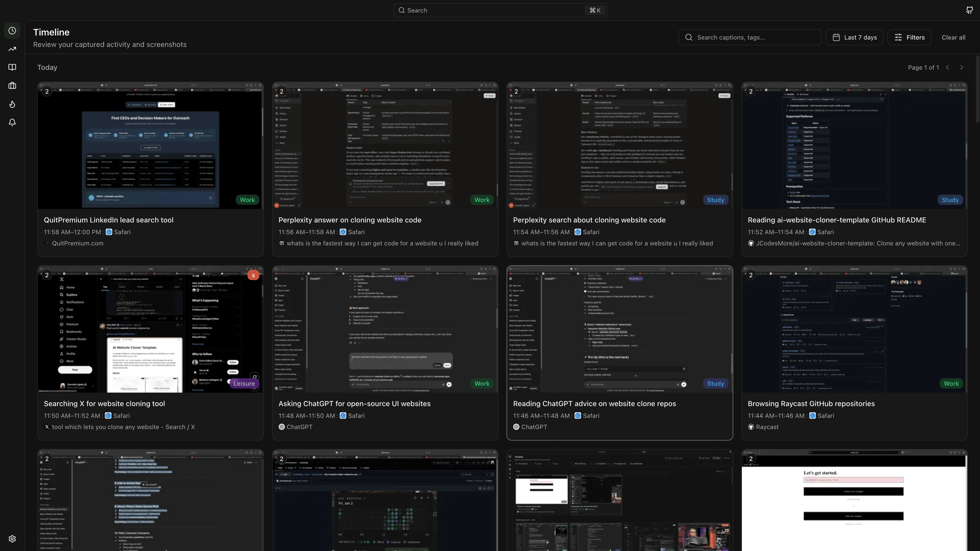Go to previous page with left chevron

click(948, 67)
